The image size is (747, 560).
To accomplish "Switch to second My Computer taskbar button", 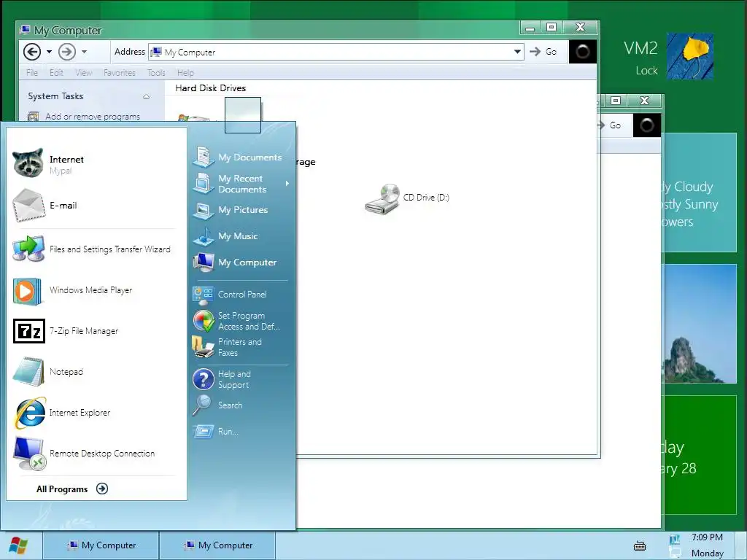I will click(217, 545).
